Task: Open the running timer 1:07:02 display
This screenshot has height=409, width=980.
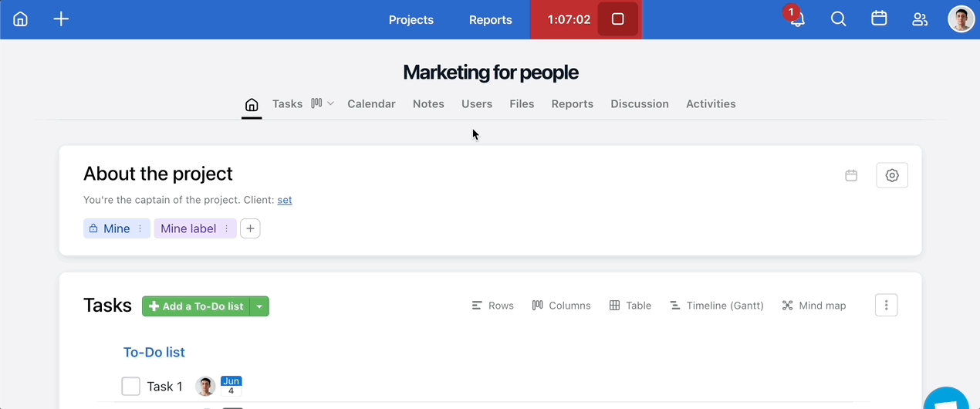Action: tap(569, 20)
